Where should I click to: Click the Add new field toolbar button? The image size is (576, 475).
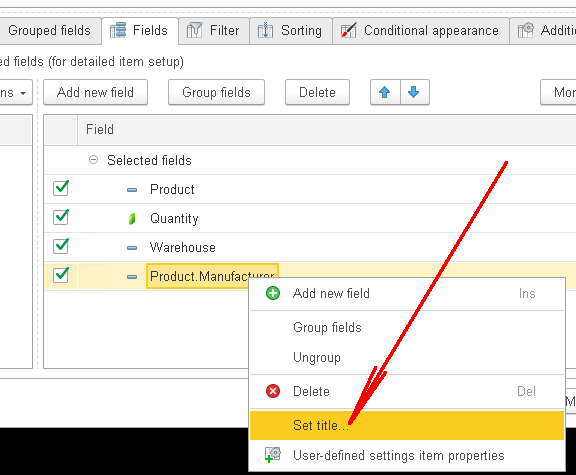pos(96,92)
